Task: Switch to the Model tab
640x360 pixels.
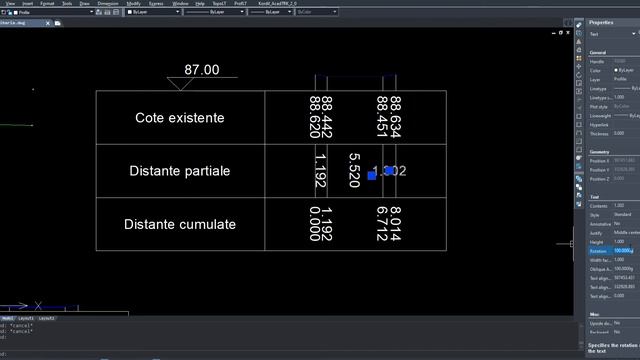Action: coord(7,318)
